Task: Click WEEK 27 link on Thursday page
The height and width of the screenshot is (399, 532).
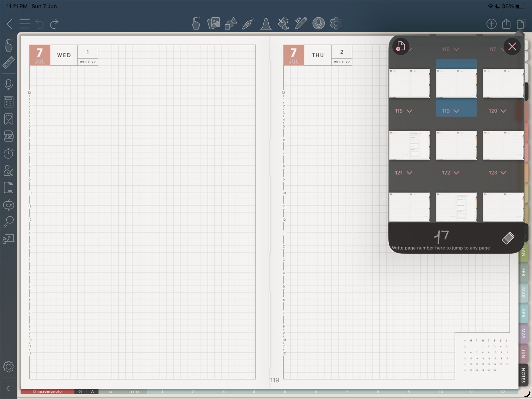Action: coord(342,62)
